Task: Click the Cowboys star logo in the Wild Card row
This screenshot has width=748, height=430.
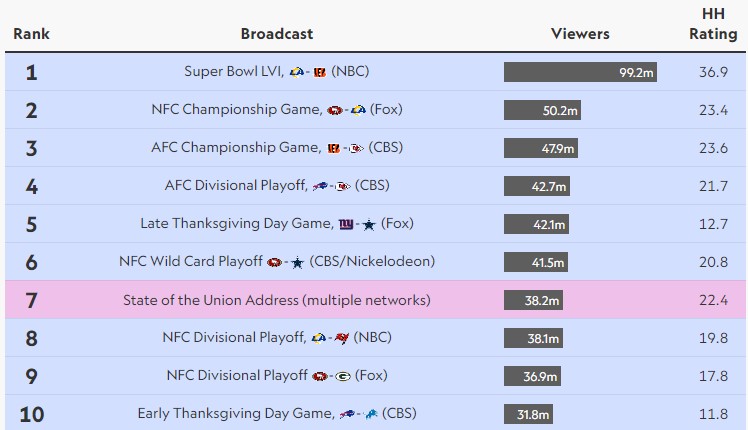Action: [x=297, y=262]
